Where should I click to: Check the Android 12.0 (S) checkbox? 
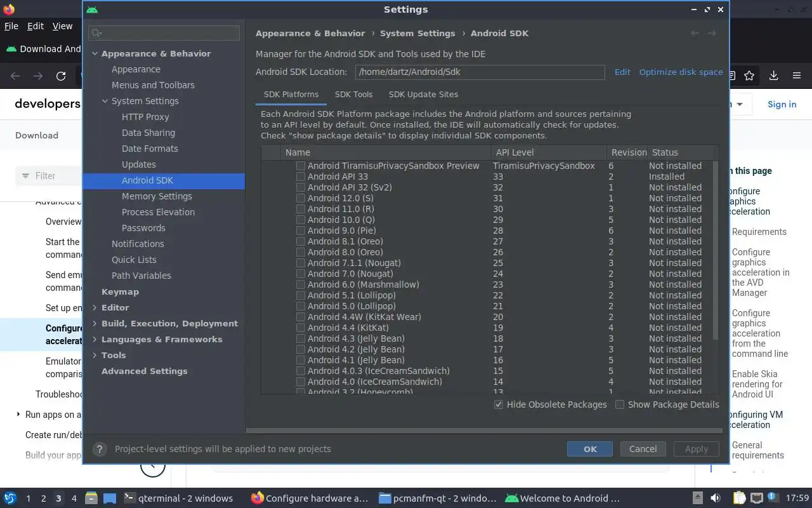click(301, 198)
